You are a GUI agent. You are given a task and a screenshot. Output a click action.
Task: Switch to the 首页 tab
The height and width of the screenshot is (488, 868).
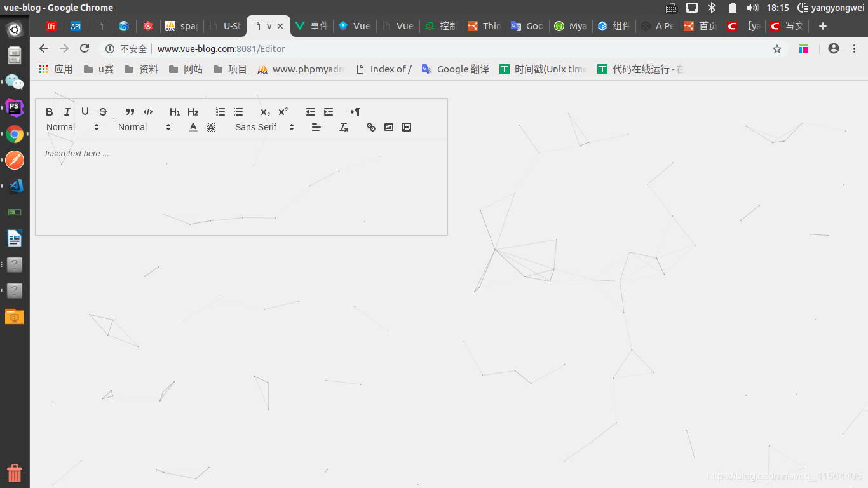click(x=700, y=26)
